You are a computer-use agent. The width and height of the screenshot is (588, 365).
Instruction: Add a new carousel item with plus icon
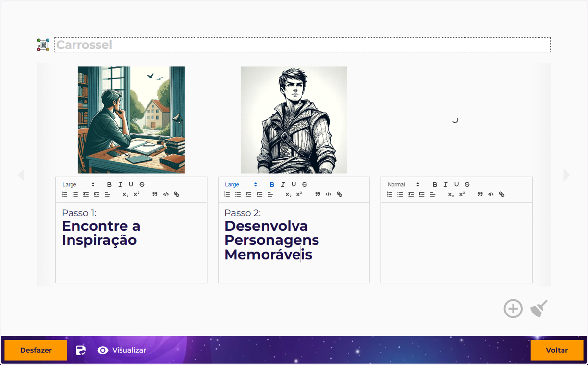(x=513, y=309)
